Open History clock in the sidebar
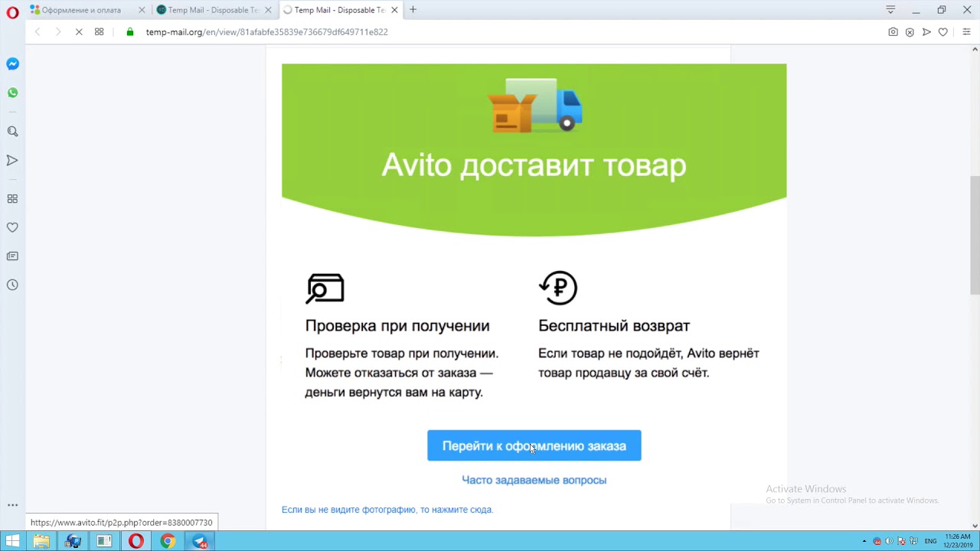Image resolution: width=980 pixels, height=551 pixels. click(x=12, y=285)
